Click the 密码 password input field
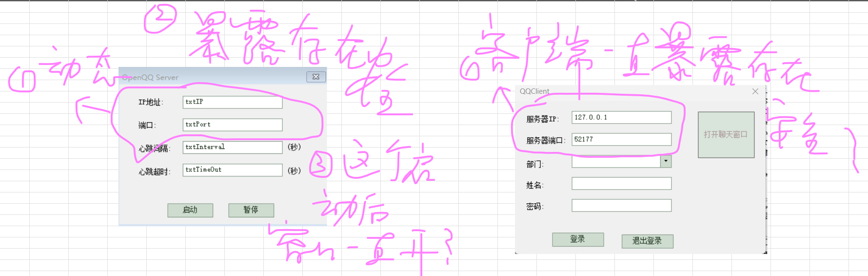 click(621, 206)
